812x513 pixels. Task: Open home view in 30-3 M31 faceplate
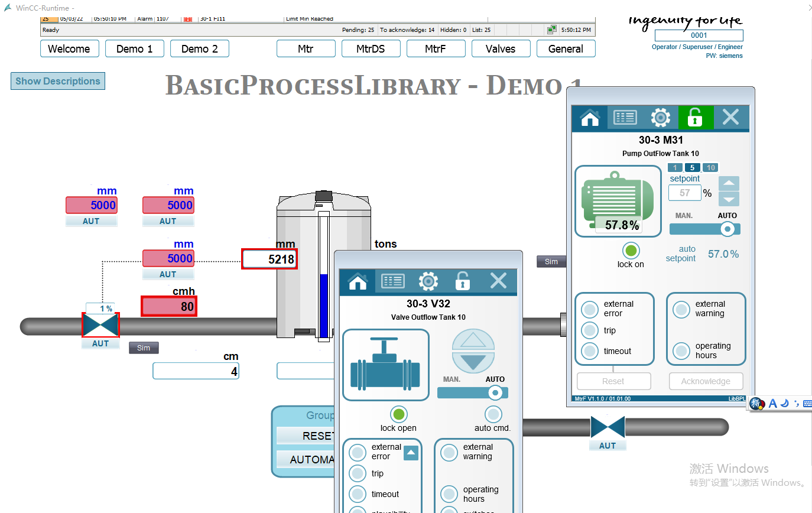coord(590,118)
